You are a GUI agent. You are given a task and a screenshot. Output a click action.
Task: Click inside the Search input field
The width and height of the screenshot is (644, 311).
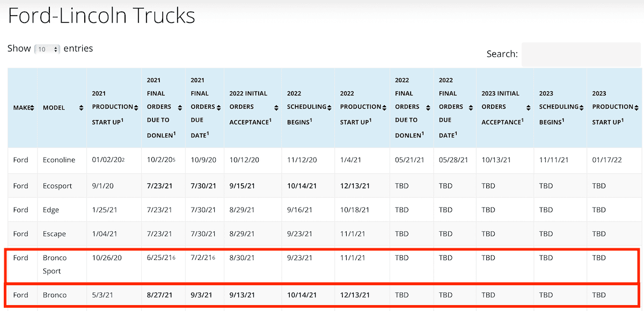tap(580, 54)
